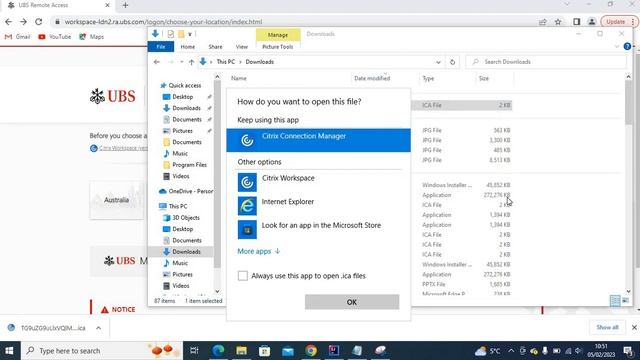Expand the Explorer ribbon chevron
The width and height of the screenshot is (640, 360).
click(617, 47)
